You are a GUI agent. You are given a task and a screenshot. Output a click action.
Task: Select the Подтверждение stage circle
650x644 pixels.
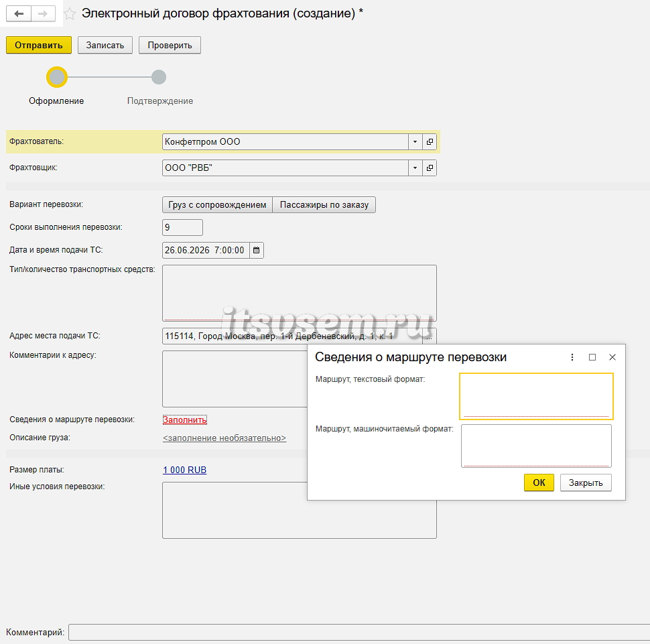(x=159, y=77)
